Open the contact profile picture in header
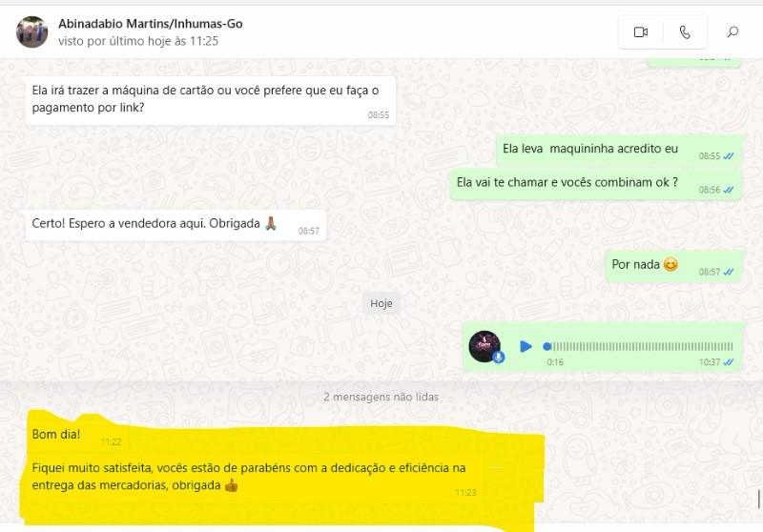 point(32,32)
